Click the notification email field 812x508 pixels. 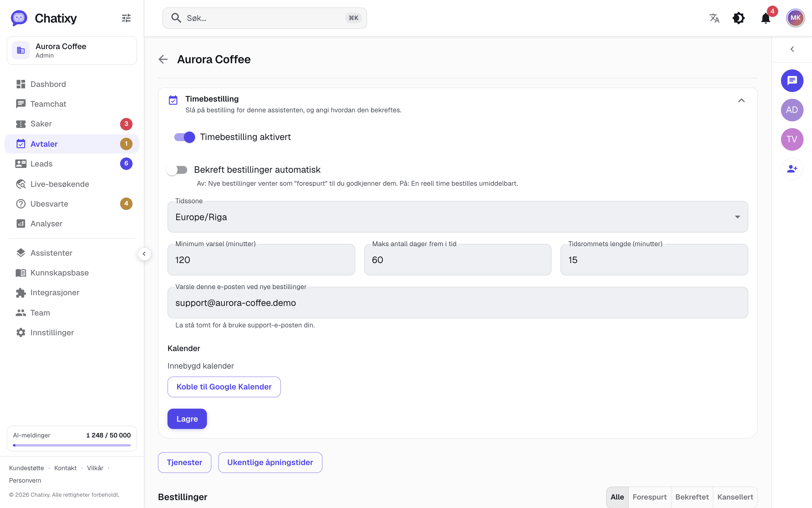pyautogui.click(x=458, y=303)
